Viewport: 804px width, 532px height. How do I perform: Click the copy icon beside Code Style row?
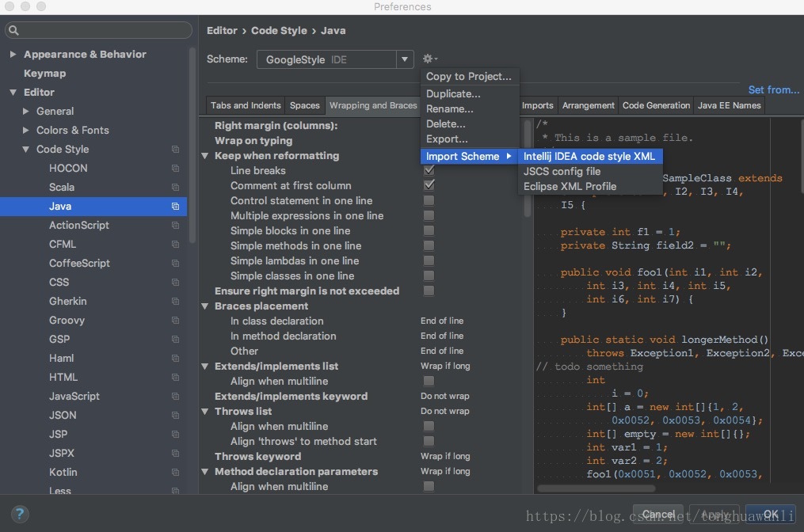point(175,149)
